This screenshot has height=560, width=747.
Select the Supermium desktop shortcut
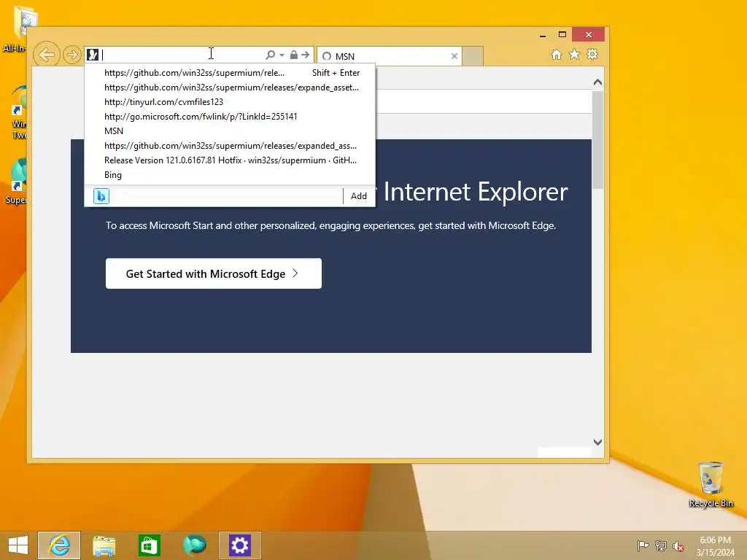point(16,182)
